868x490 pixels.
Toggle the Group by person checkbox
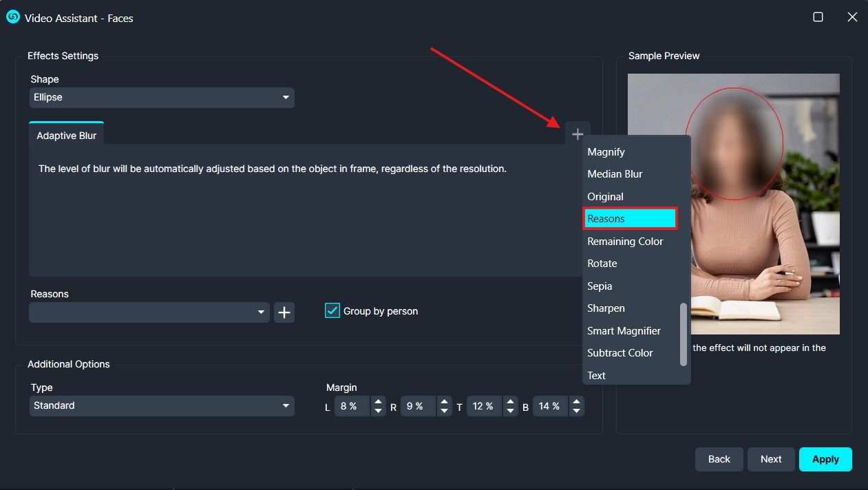[332, 311]
